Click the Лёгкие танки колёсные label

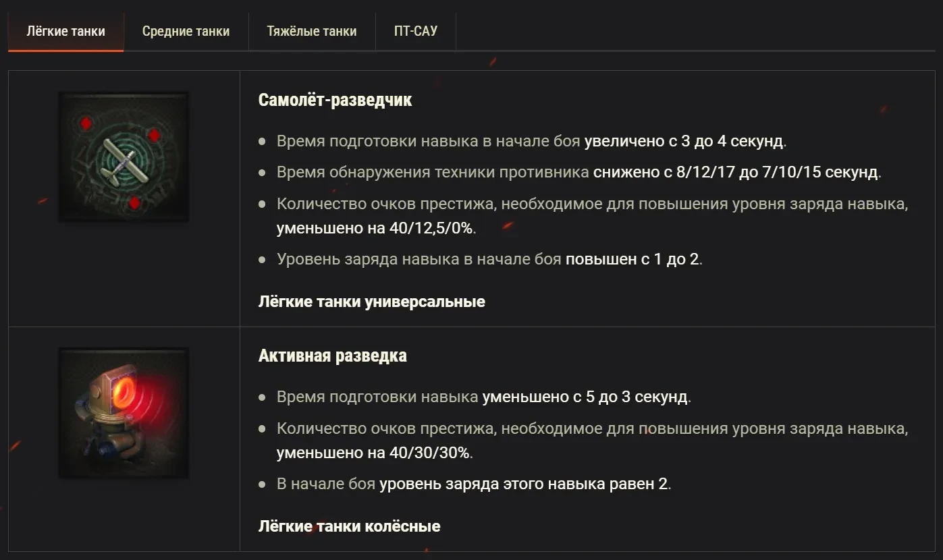(349, 526)
